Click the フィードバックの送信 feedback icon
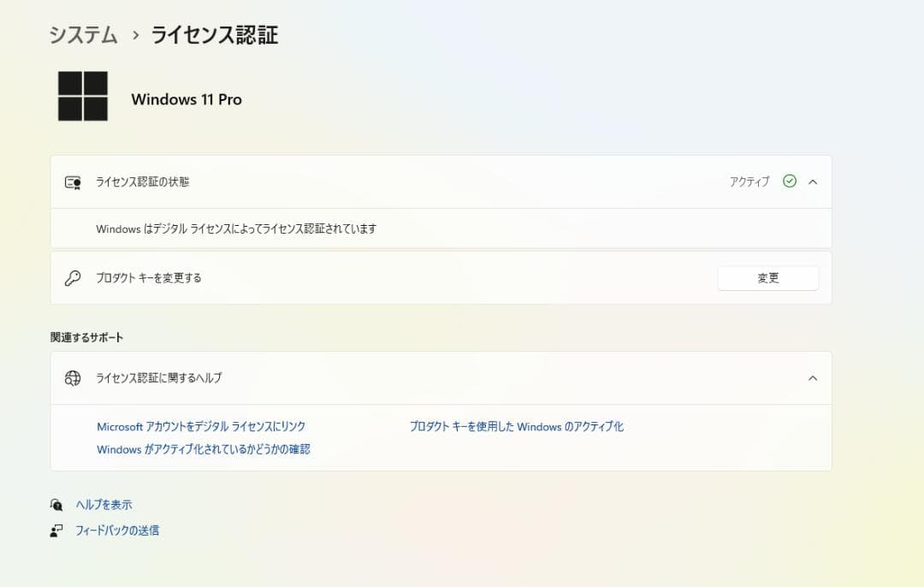Screen dimensions: 924x587 tap(56, 530)
